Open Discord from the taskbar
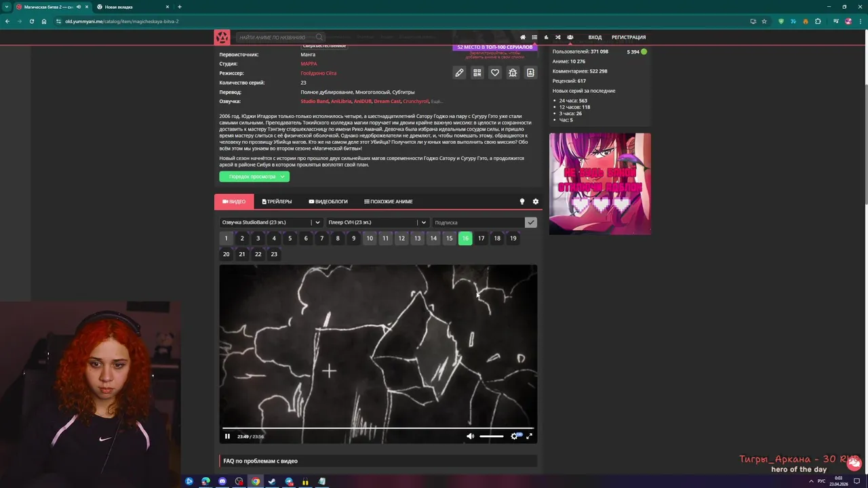The width and height of the screenshot is (868, 488). 222,481
